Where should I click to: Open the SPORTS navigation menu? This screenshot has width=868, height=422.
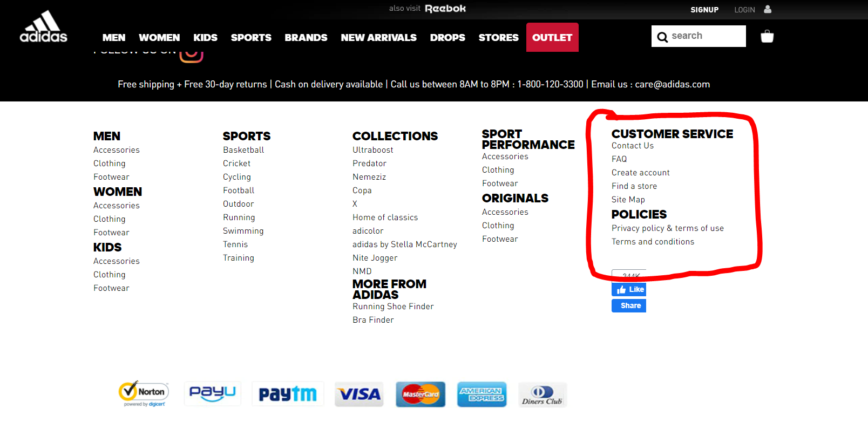(x=251, y=37)
